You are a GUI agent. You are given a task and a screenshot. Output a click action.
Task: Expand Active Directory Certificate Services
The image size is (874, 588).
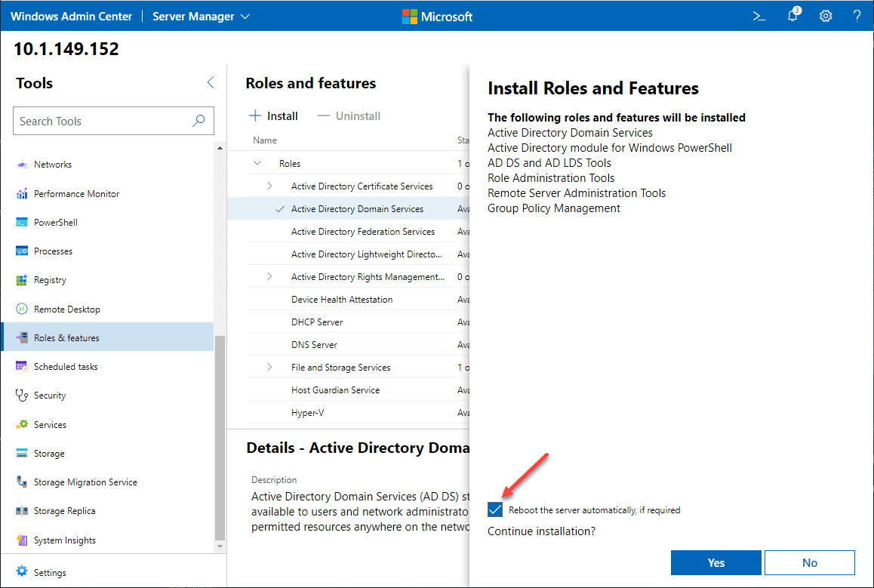(269, 186)
